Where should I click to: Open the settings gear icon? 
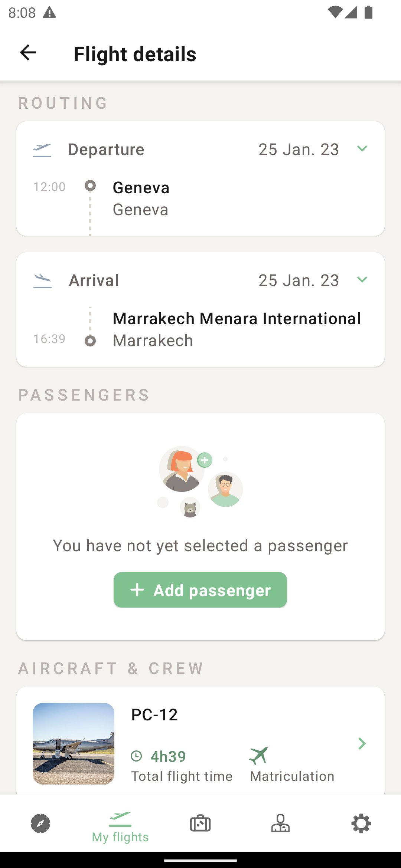pos(361,823)
